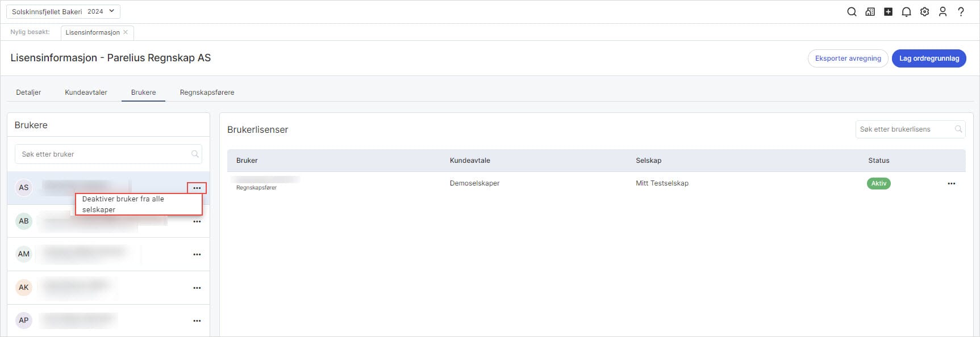Switch to the Kundeavtaler tab
Screen dimensions: 980x337
point(86,92)
